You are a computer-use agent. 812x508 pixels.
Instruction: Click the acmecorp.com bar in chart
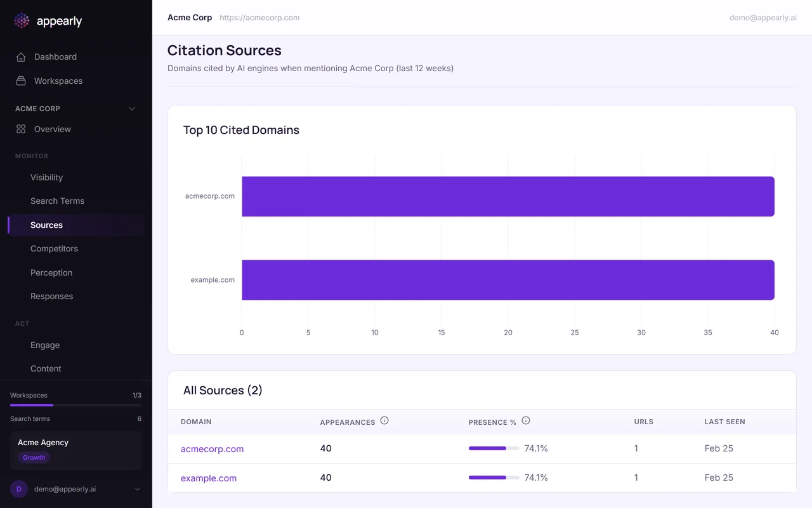pyautogui.click(x=507, y=196)
